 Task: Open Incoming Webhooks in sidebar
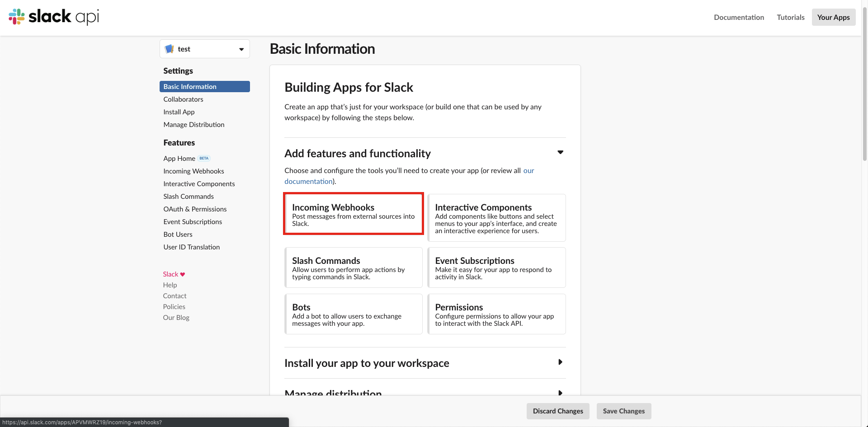(x=193, y=171)
